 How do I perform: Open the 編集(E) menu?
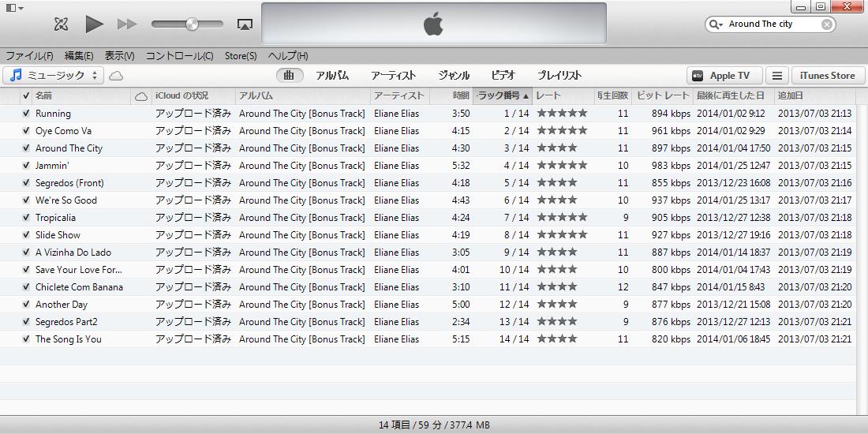click(79, 56)
